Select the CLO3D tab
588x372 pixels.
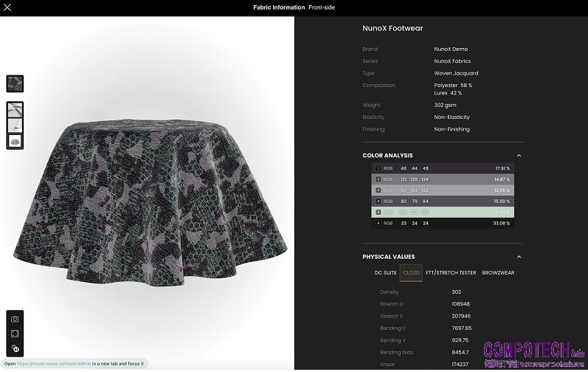[x=411, y=273]
